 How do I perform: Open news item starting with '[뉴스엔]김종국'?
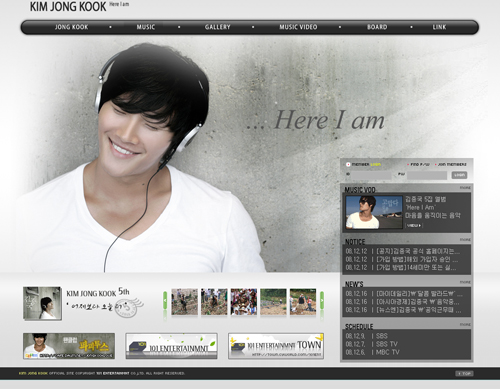(403, 310)
